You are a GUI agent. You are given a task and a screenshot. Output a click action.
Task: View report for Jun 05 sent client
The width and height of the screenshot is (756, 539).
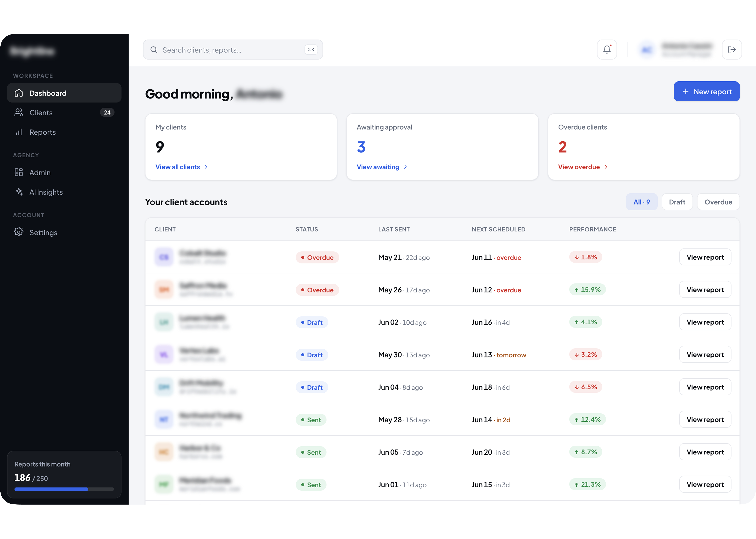pyautogui.click(x=705, y=452)
